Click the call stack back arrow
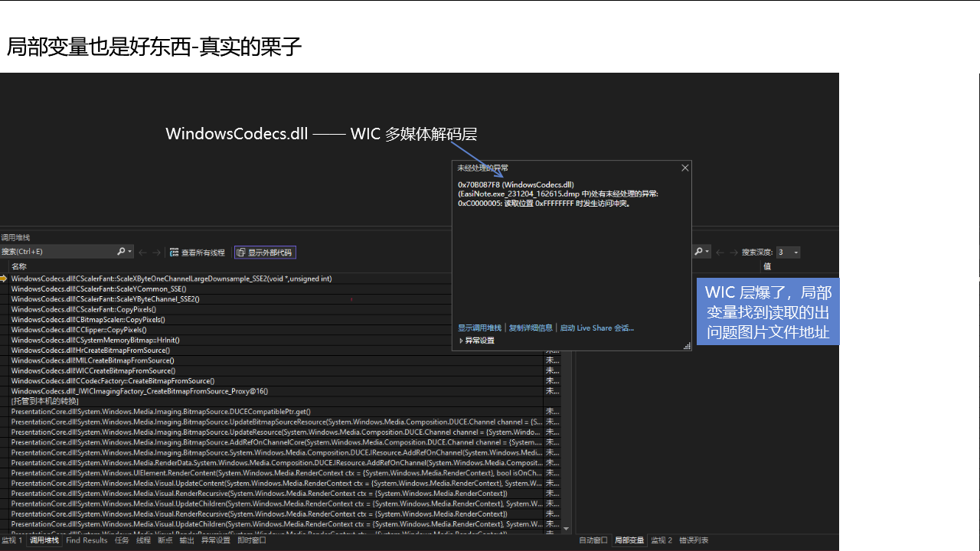Image resolution: width=980 pixels, height=551 pixels. coord(142,253)
